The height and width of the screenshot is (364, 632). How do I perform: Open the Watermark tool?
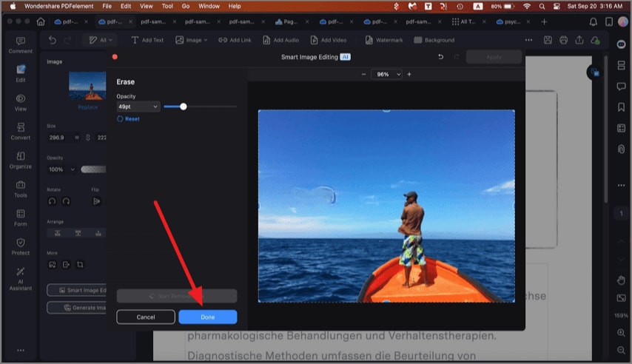click(384, 40)
